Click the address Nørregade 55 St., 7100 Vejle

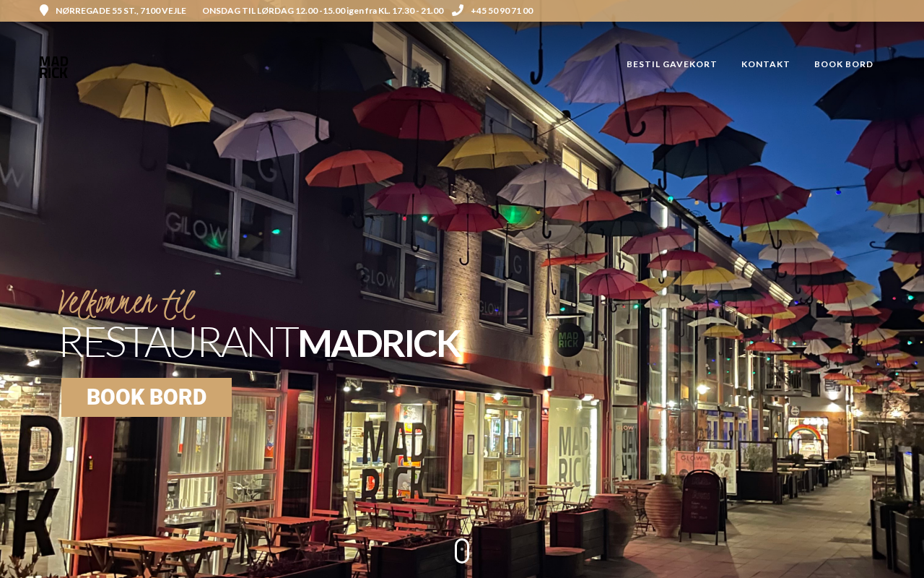click(121, 11)
